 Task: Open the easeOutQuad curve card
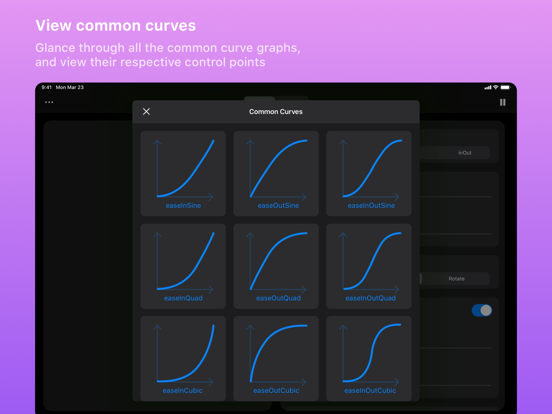[x=276, y=266]
